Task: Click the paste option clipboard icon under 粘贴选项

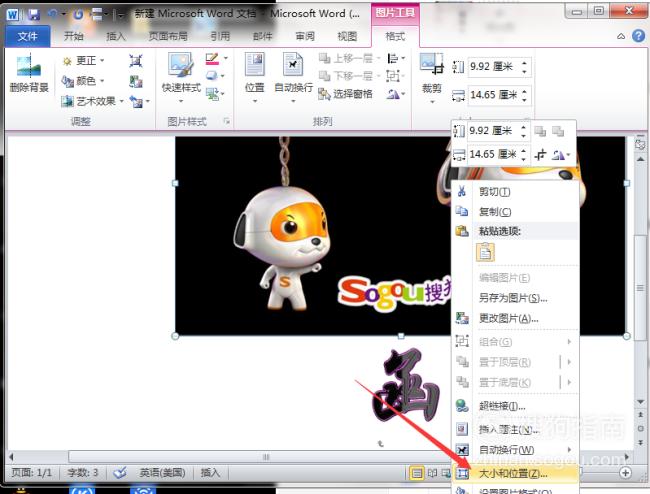Action: click(485, 252)
